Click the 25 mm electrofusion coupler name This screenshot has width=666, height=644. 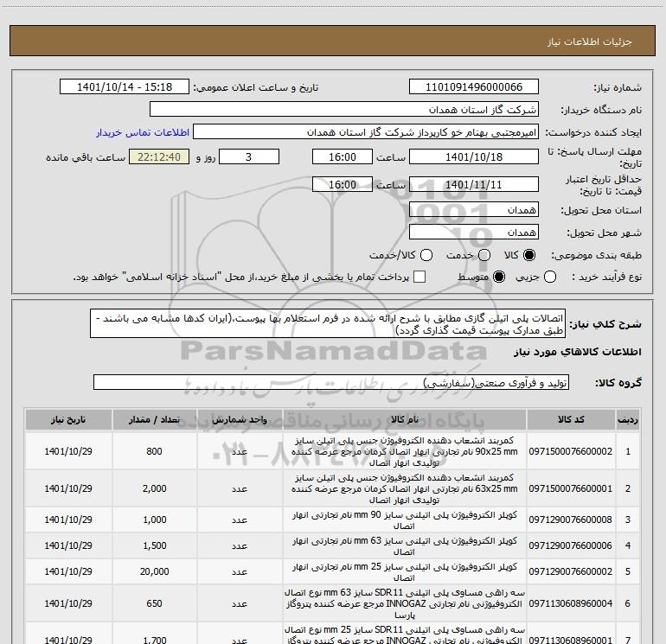(405, 572)
